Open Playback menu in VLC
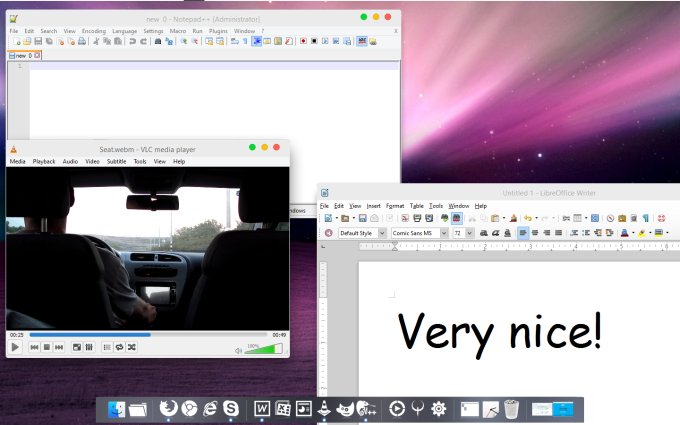The image size is (680, 425). tap(44, 161)
